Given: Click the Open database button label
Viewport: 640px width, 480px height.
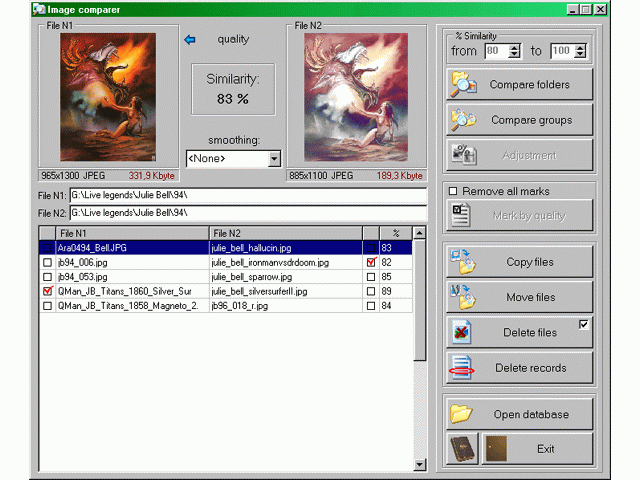Looking at the screenshot, I should [531, 414].
